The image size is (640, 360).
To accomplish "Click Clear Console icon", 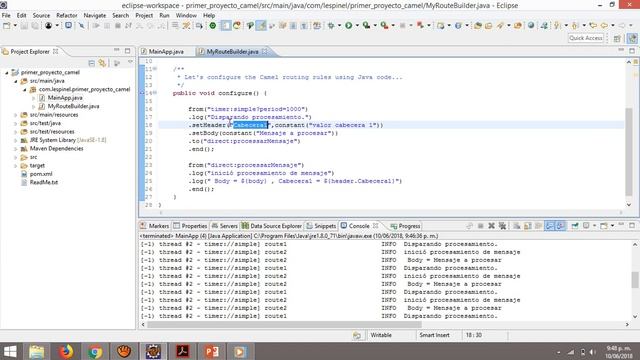I will click(x=517, y=226).
